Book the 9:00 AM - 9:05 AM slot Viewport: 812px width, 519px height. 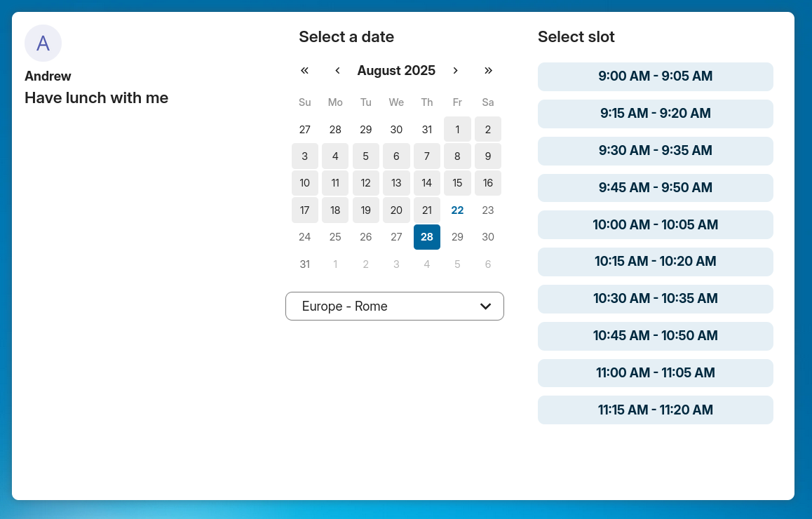point(655,76)
